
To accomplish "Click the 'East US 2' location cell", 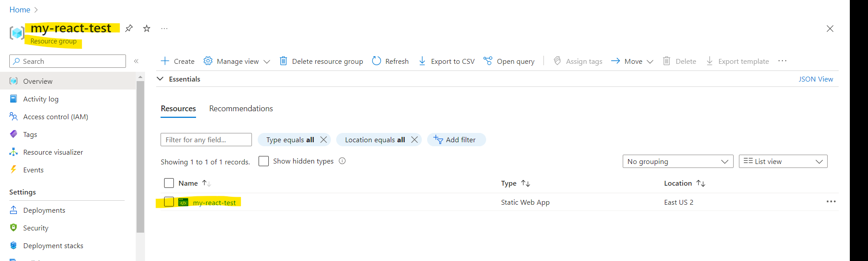I will (x=679, y=202).
